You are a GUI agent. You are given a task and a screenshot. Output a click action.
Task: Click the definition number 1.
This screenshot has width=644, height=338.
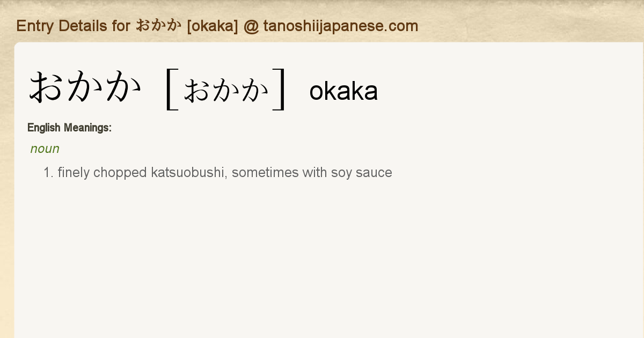tap(48, 173)
